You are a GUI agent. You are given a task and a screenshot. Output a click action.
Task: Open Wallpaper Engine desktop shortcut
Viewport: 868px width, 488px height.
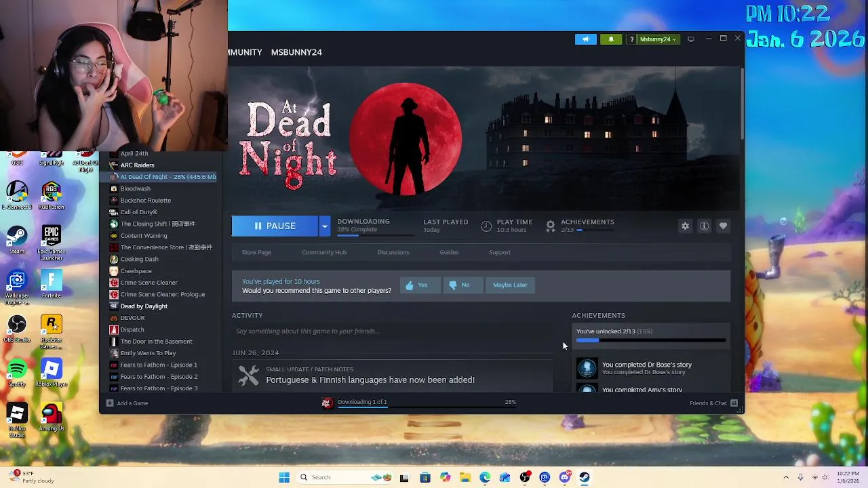pos(17,288)
